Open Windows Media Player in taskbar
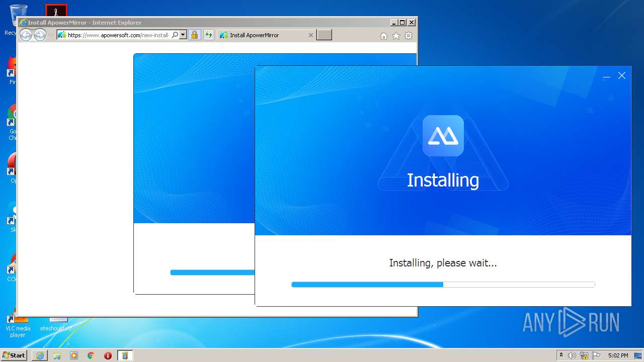 pyautogui.click(x=74, y=355)
